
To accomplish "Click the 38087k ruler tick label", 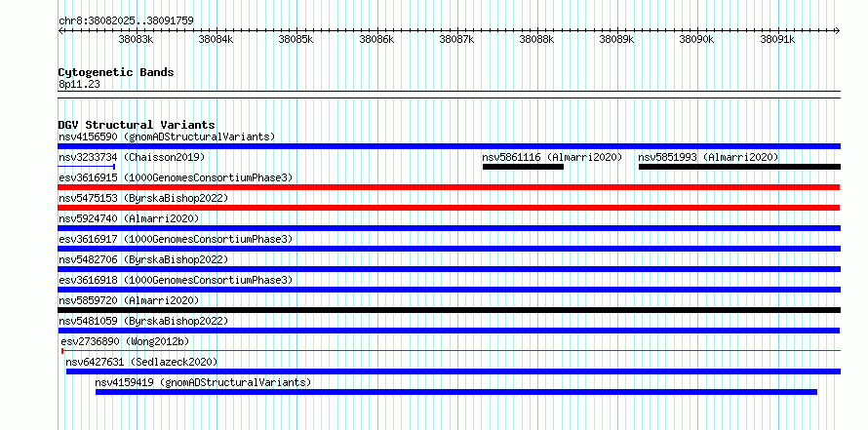I will pos(456,40).
